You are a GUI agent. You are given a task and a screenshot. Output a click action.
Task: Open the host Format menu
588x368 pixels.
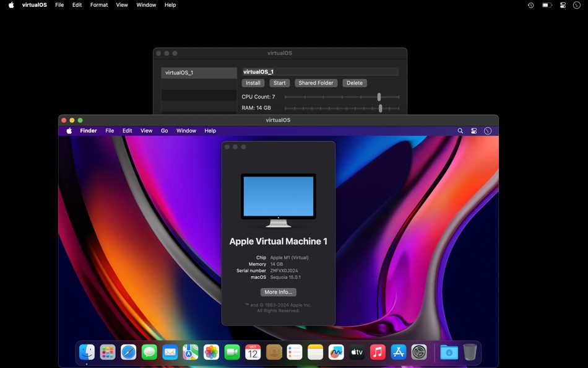(x=99, y=5)
